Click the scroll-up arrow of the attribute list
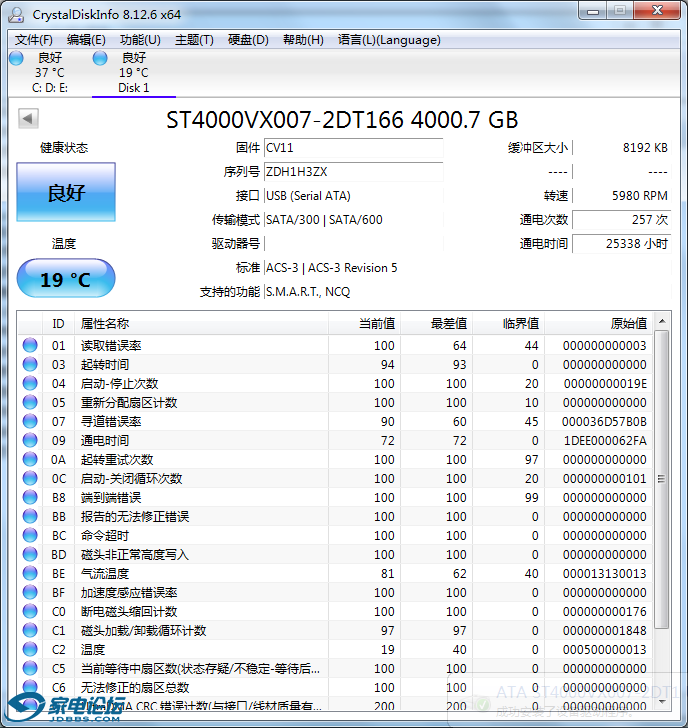 coord(662,321)
